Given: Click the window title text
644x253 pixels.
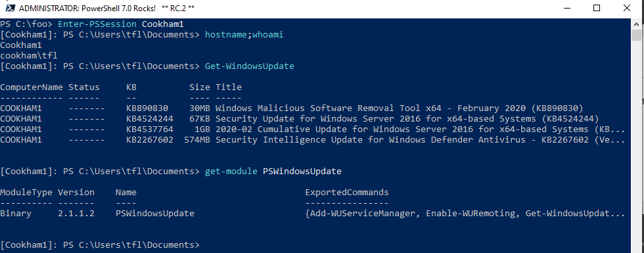Looking at the screenshot, I should tap(106, 8).
